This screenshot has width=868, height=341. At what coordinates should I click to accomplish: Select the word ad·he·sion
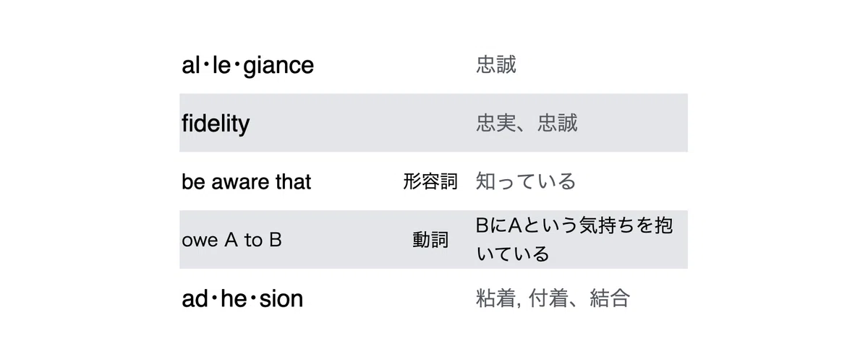pyautogui.click(x=242, y=298)
